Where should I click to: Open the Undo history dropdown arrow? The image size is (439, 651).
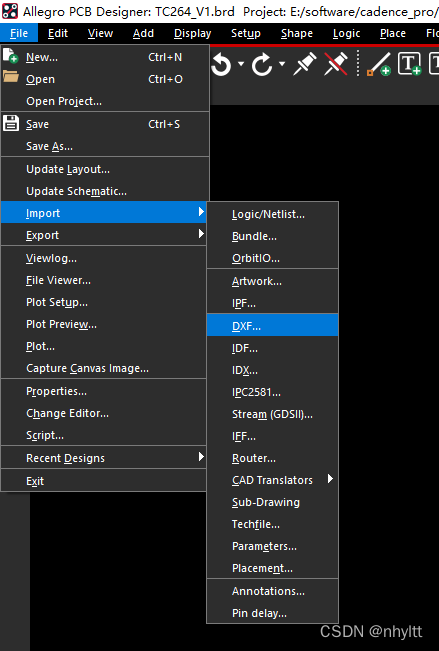click(241, 64)
